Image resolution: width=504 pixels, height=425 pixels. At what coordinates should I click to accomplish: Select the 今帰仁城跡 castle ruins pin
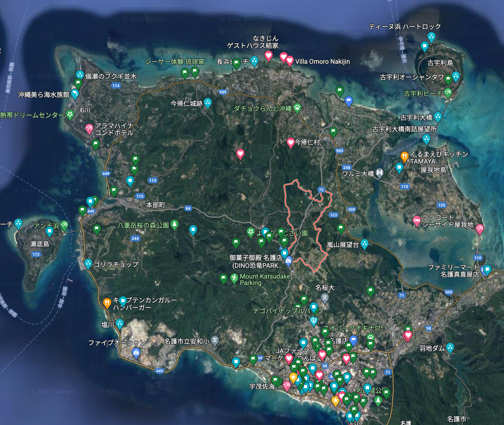208,103
